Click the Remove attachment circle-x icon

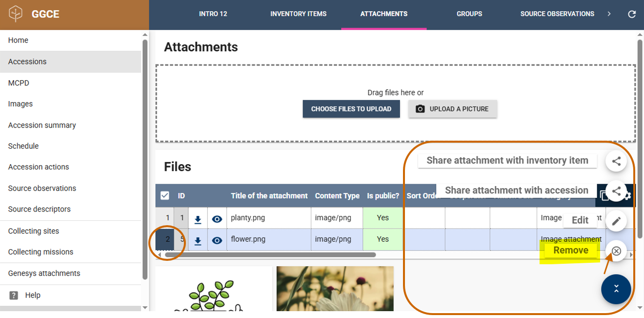pyautogui.click(x=616, y=251)
